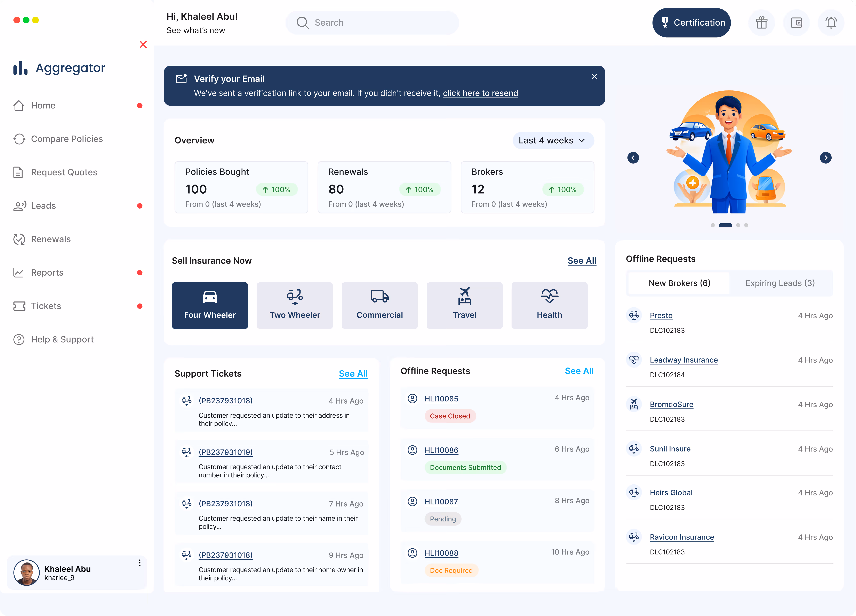Click scooter icon on 9 Hrs Ago ticket
The image size is (856, 616).
pyautogui.click(x=186, y=555)
